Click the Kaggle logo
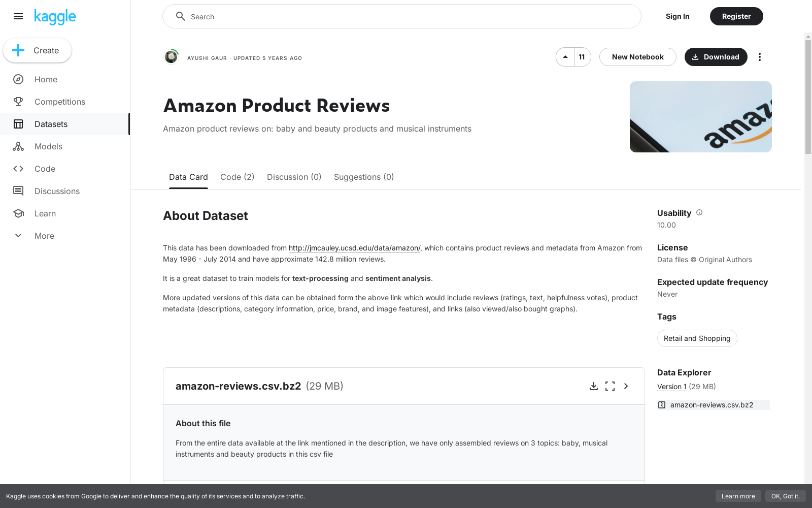The image size is (812, 508). [55, 17]
